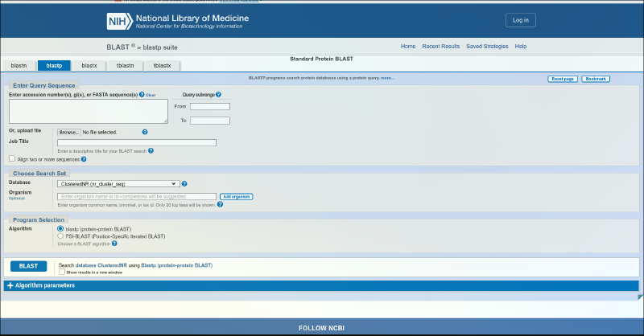Screen dimensions: 644x336
Task: Switch to the blastn tab
Action: (19, 66)
